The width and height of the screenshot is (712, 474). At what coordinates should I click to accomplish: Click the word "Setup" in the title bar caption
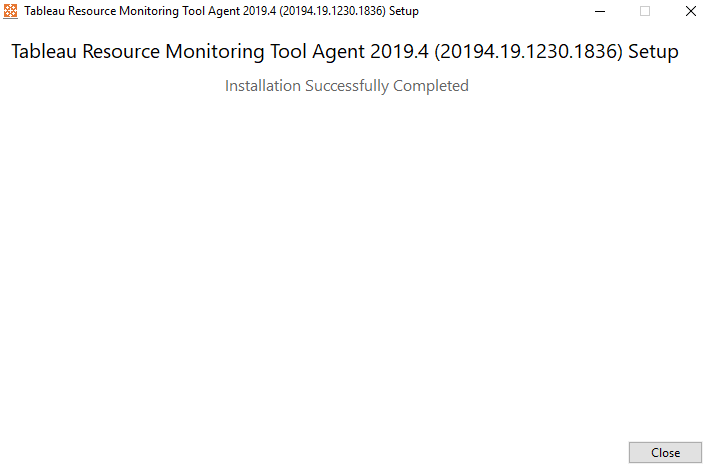click(x=404, y=11)
